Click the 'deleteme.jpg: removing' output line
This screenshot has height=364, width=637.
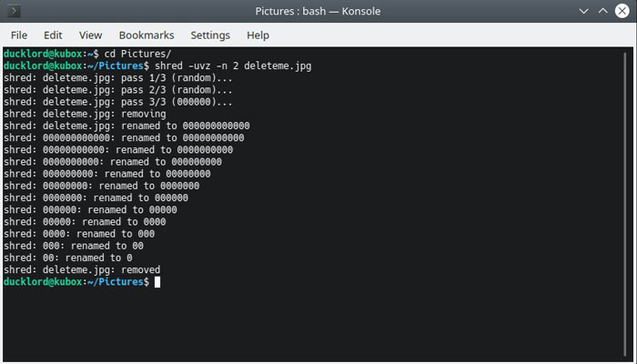85,114
